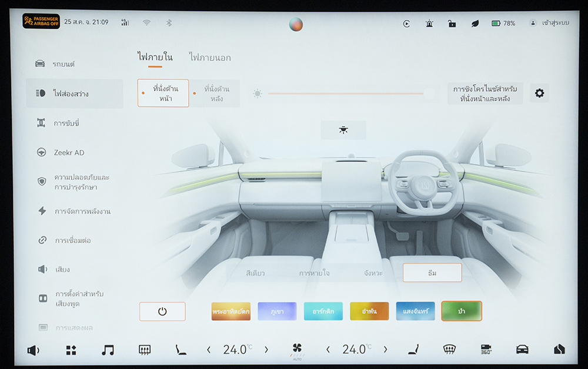Open the apps grid in bottom bar
588x369 pixels.
coord(71,350)
